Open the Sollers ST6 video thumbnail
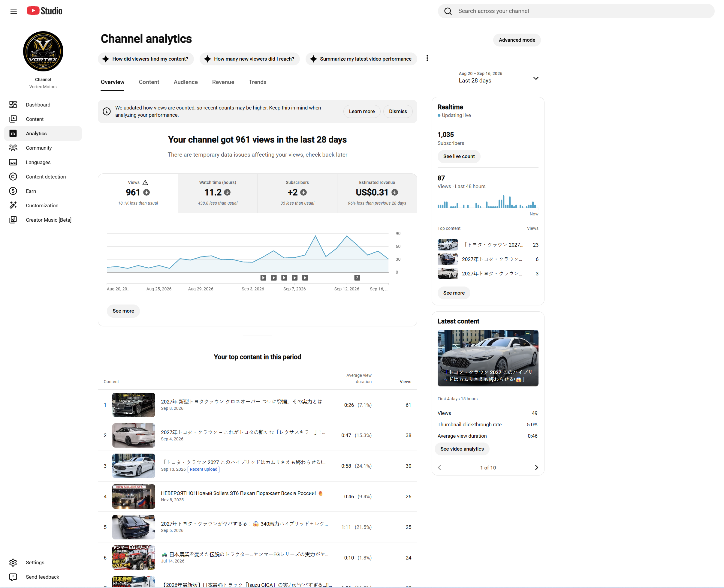724x588 pixels. [x=134, y=496]
